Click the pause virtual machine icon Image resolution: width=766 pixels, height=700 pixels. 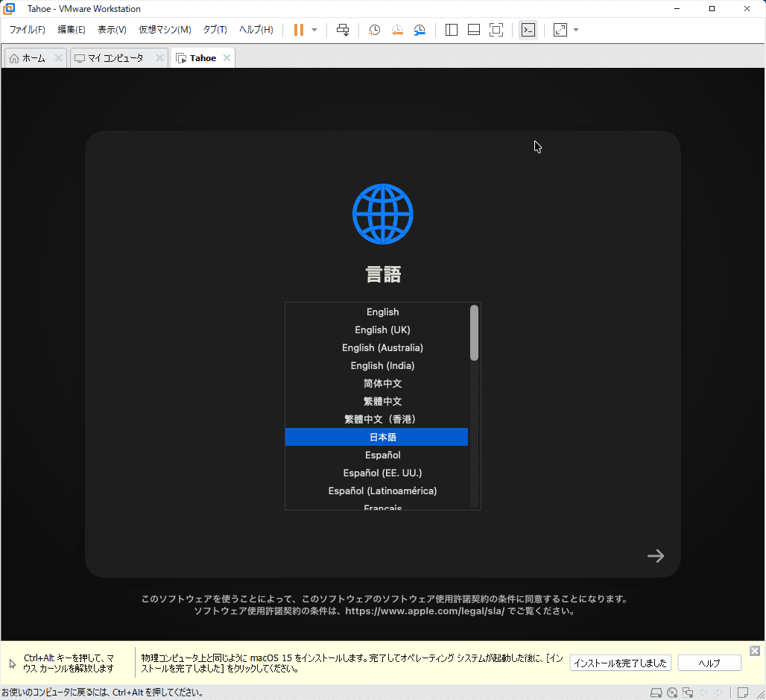coord(299,30)
